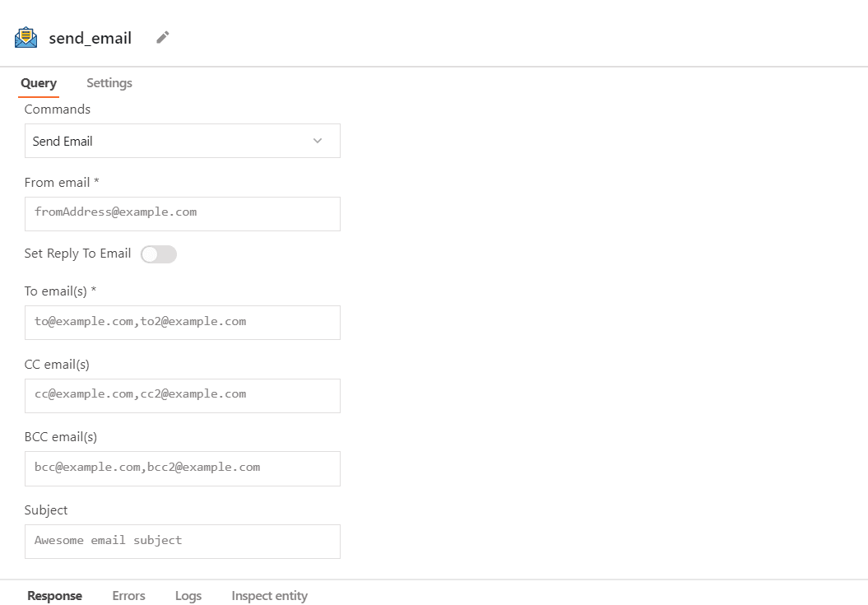Open the Settings tab
Viewport: 868px width, 605px height.
(x=109, y=83)
